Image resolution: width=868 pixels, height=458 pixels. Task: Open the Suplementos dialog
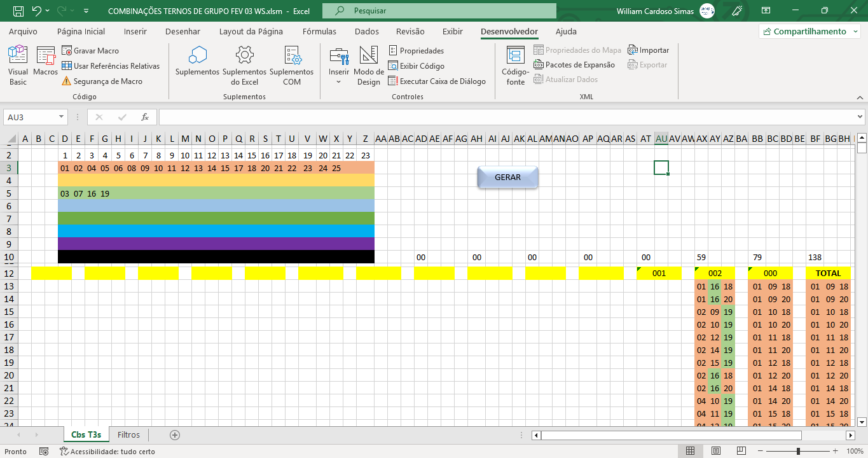(x=197, y=62)
